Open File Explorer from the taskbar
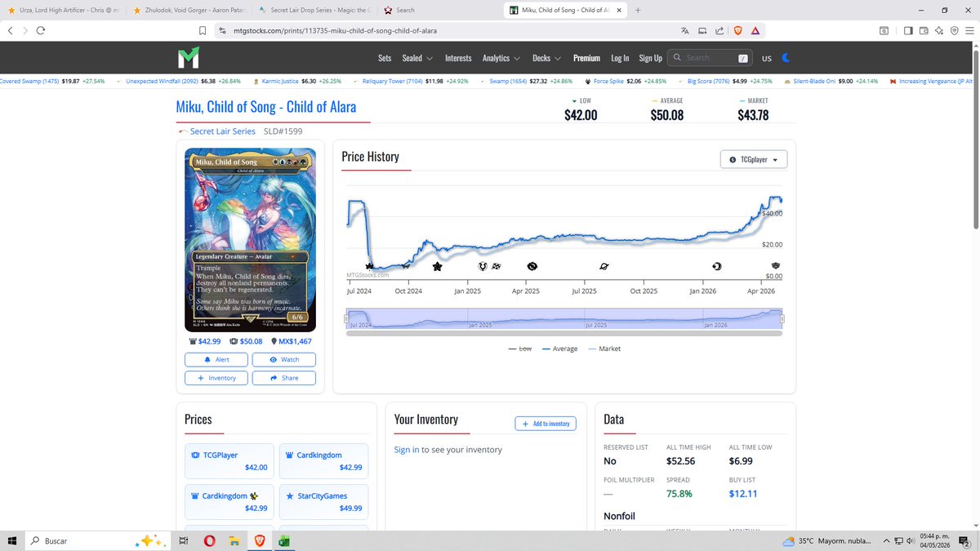The width and height of the screenshot is (980, 551). (x=234, y=540)
